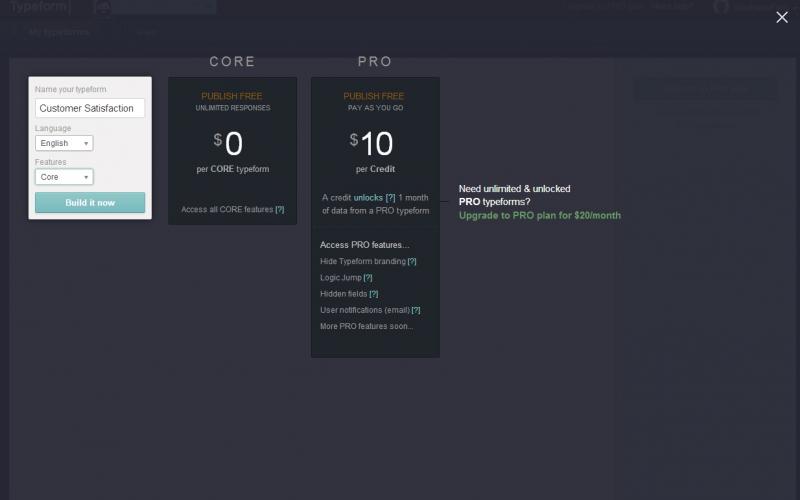Open the help [?] next to credit unlocks
This screenshot has width=800, height=500.
390,197
